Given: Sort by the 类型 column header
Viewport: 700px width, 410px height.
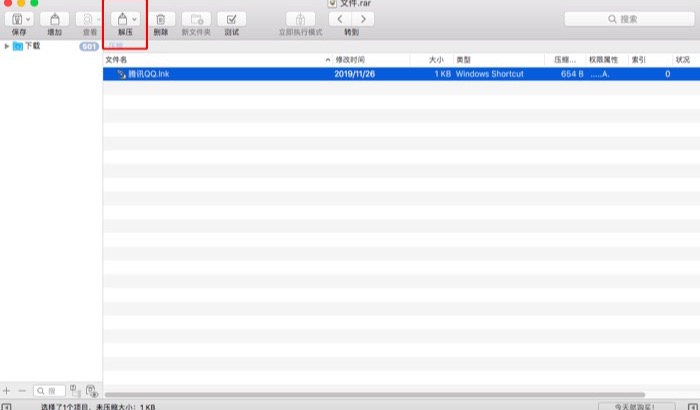Looking at the screenshot, I should [x=495, y=60].
